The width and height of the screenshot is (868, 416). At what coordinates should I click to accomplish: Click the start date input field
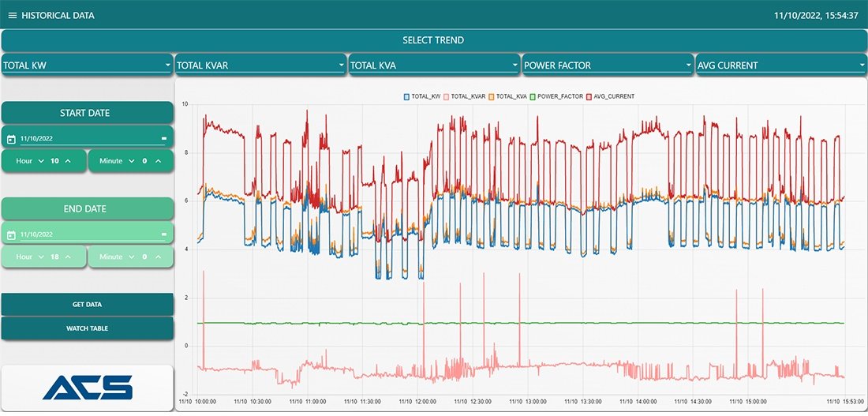click(87, 139)
